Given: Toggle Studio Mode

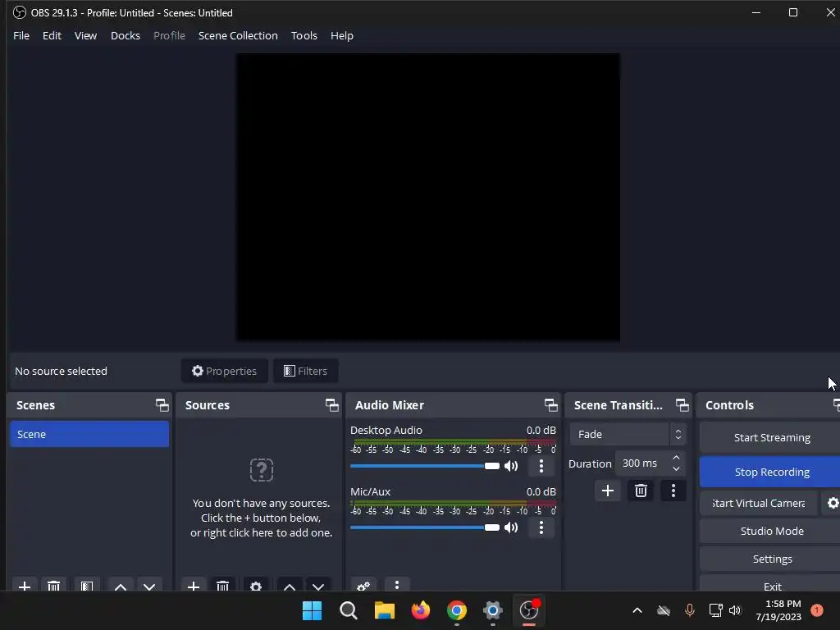Looking at the screenshot, I should (772, 531).
